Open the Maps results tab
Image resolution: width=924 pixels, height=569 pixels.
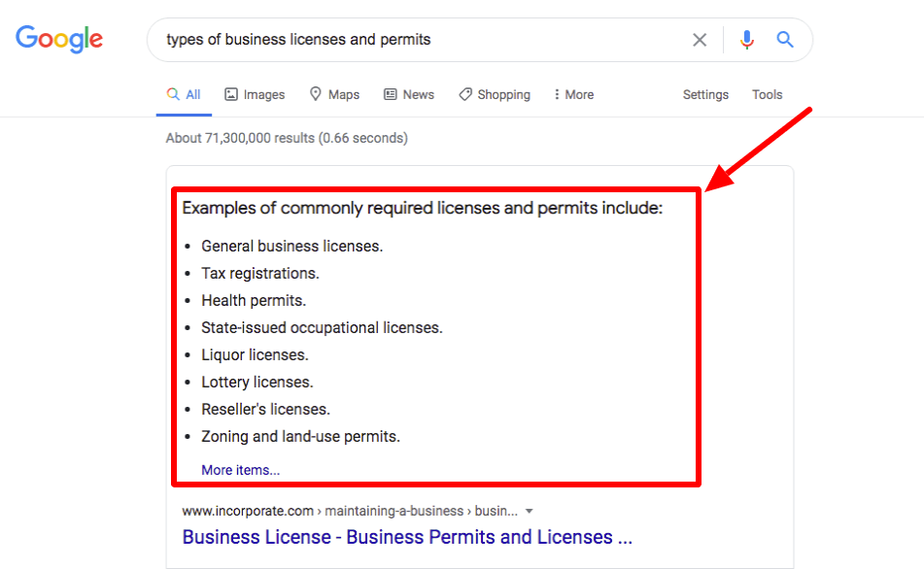334,94
